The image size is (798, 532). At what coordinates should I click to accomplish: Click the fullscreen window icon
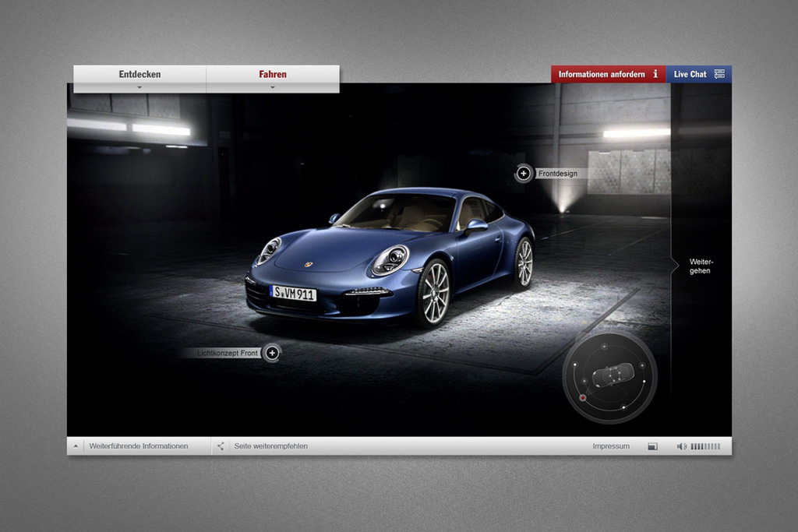pos(652,446)
